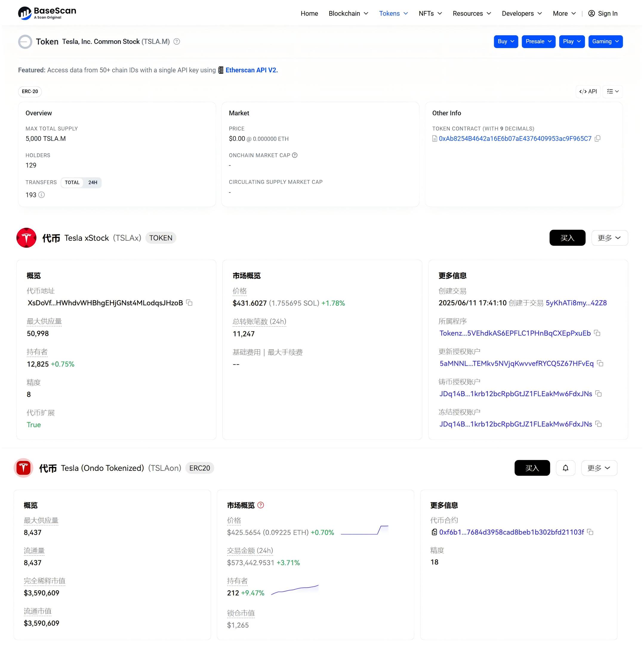The width and height of the screenshot is (644, 658).
Task: Click Onchain Market Cap help icon
Action: pos(295,155)
